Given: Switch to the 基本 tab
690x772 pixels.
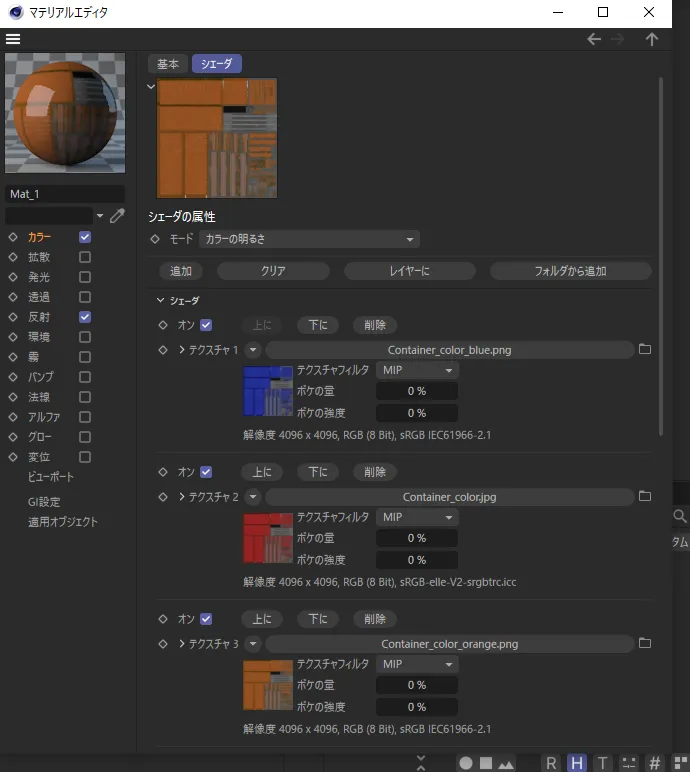Looking at the screenshot, I should coord(168,64).
